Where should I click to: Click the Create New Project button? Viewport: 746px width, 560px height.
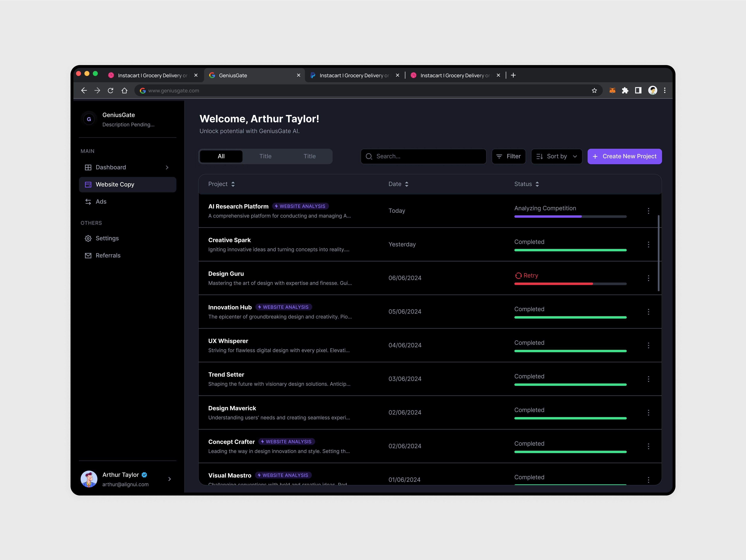pyautogui.click(x=624, y=157)
